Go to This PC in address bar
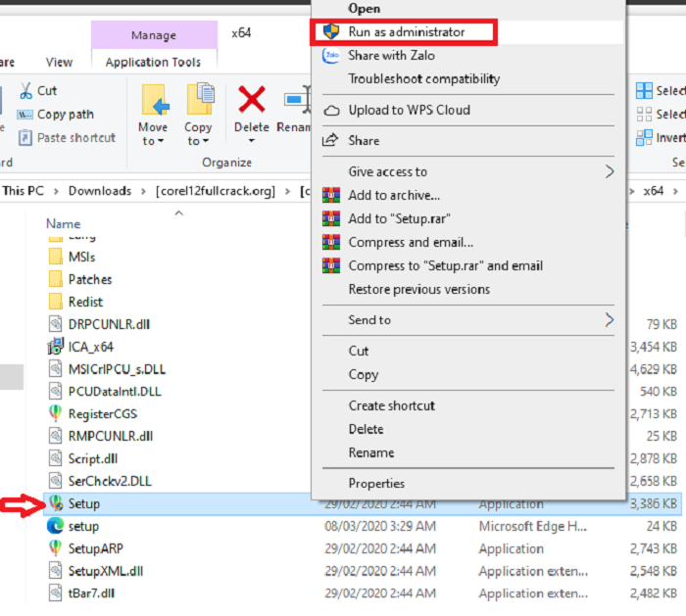Image resolution: width=686 pixels, height=616 pixels. pos(24,191)
